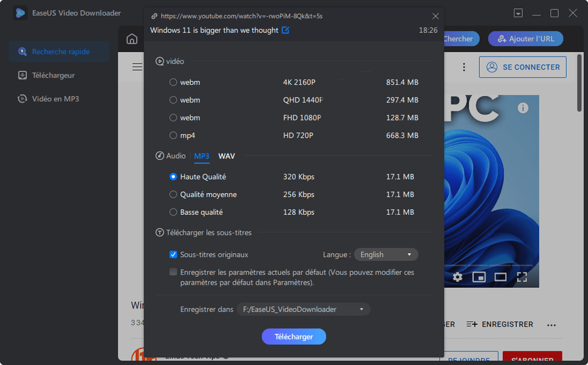This screenshot has width=588, height=365.
Task: Open the Langue English dropdown
Action: [x=386, y=254]
